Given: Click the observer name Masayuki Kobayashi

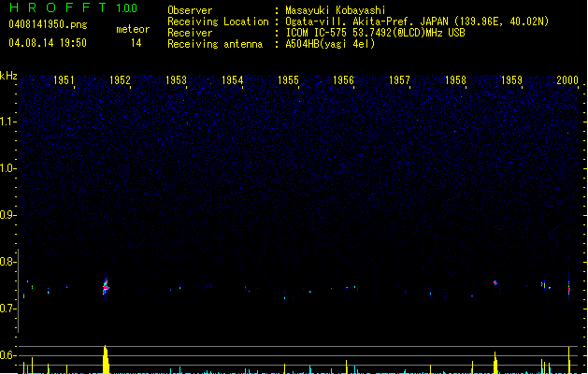Looking at the screenshot, I should pos(336,10).
